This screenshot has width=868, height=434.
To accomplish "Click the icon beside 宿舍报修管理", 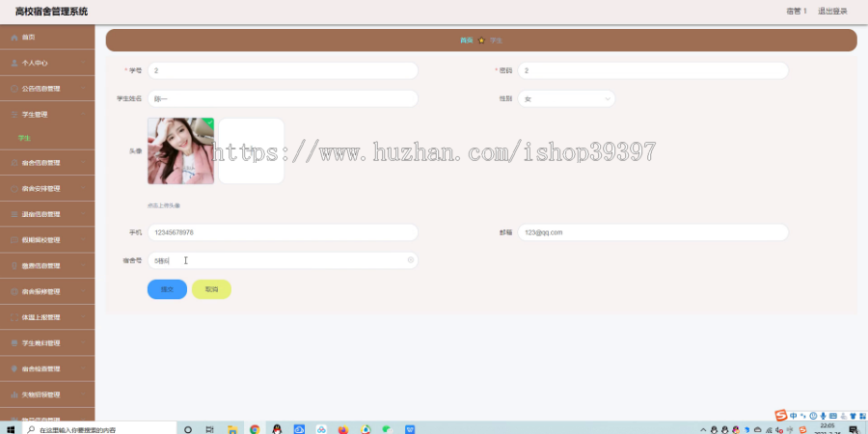I will (x=14, y=291).
